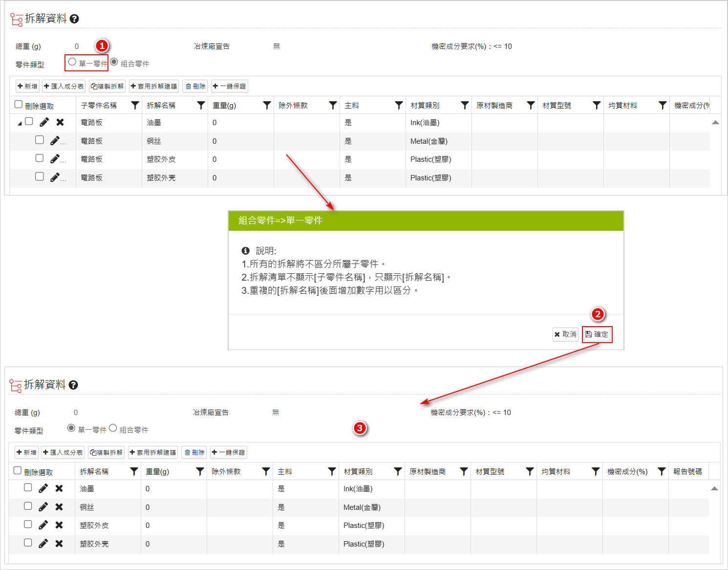This screenshot has height=570, width=728.
Task: Filter 材質類別 column in upper table
Action: (465, 105)
